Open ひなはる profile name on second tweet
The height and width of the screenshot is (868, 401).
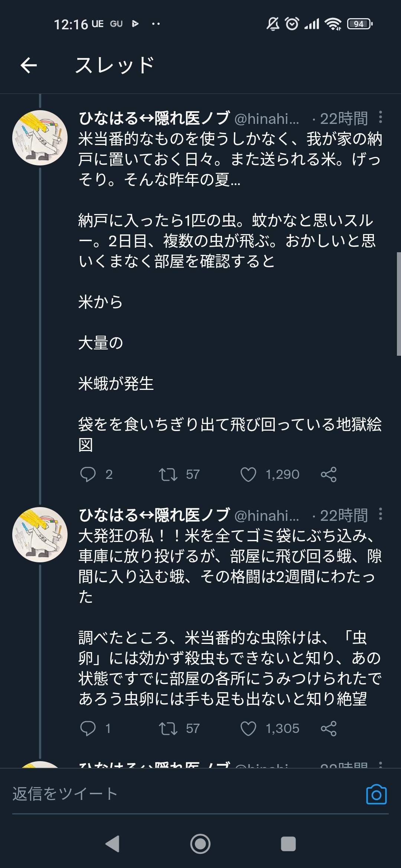[154, 515]
